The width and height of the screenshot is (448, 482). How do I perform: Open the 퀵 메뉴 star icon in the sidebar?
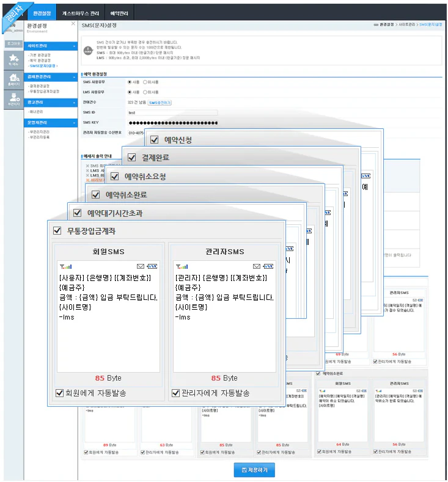tap(13, 60)
